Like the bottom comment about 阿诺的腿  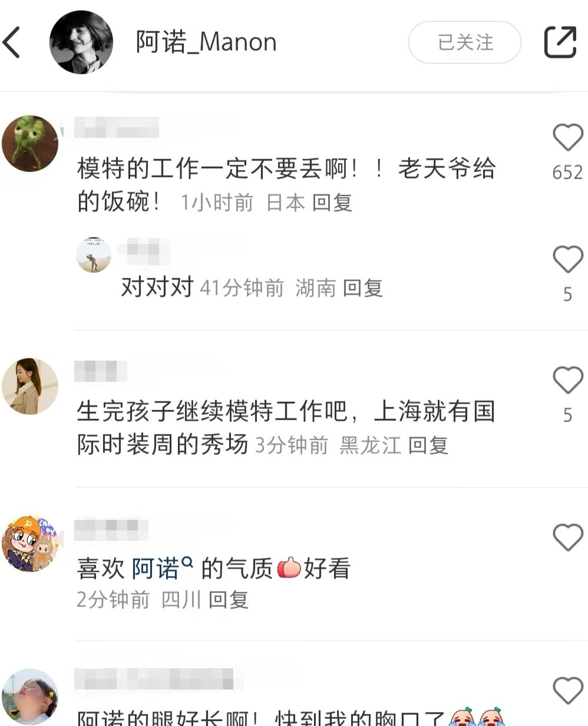tap(567, 691)
